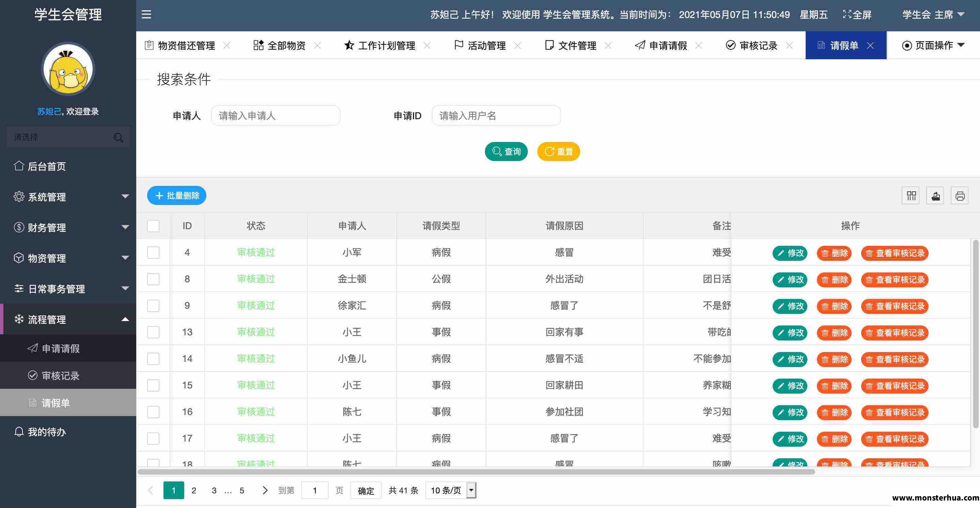980x508 pixels.
Task: Click 修改 for row ID 13
Action: pyautogui.click(x=790, y=333)
